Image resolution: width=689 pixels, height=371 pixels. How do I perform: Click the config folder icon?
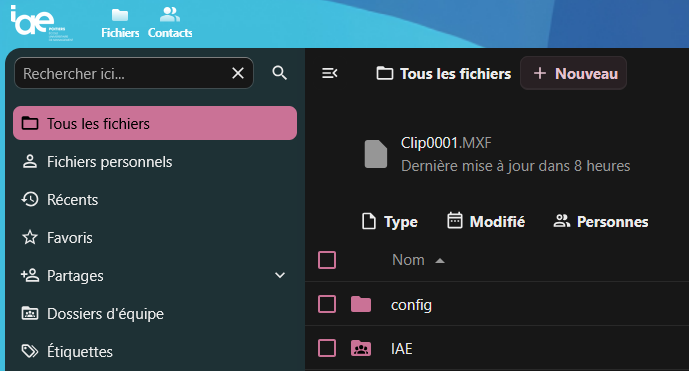click(x=361, y=304)
